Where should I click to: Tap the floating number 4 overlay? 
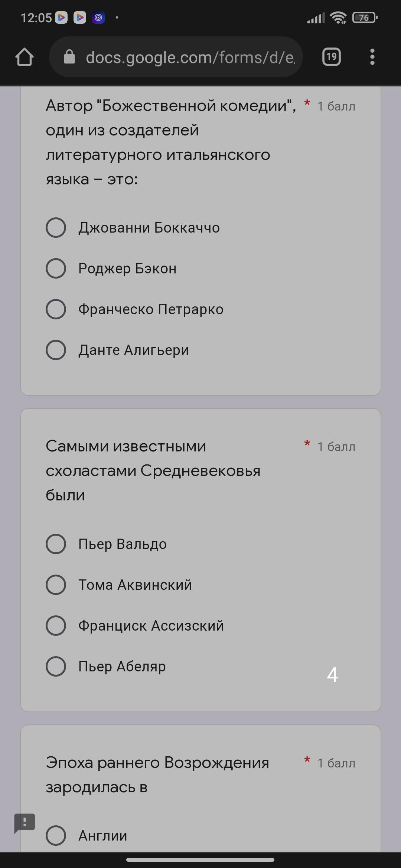click(332, 675)
